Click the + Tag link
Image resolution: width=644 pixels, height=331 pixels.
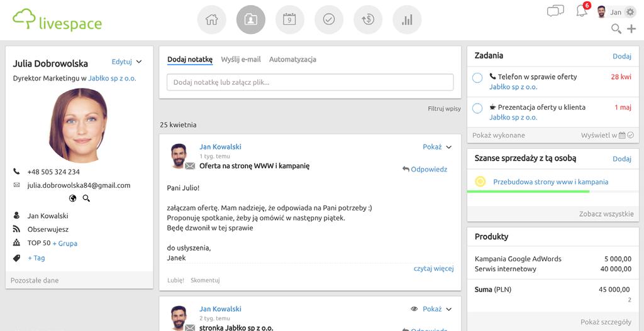click(36, 258)
